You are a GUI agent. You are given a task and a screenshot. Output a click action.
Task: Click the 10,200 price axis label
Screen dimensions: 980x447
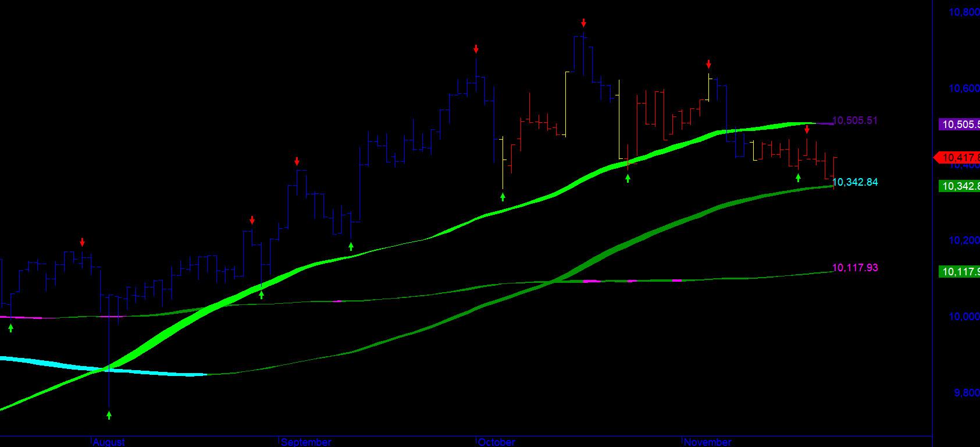click(x=964, y=240)
